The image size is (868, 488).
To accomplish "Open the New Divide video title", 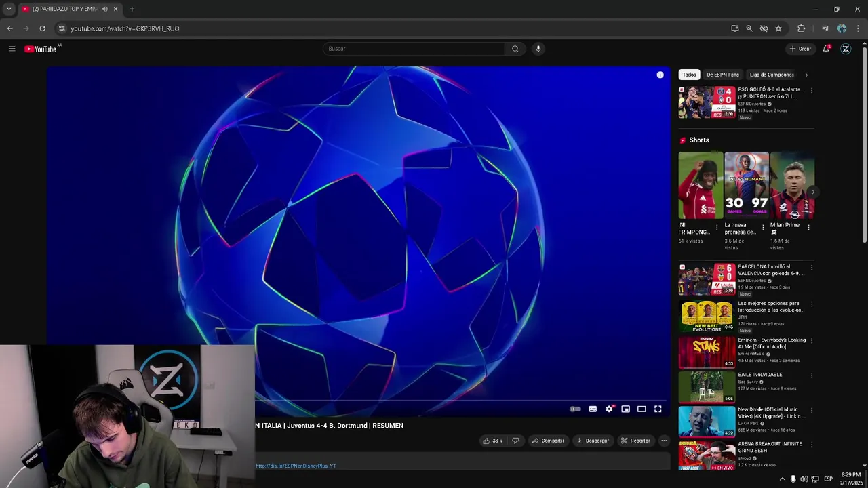I will coord(771,413).
